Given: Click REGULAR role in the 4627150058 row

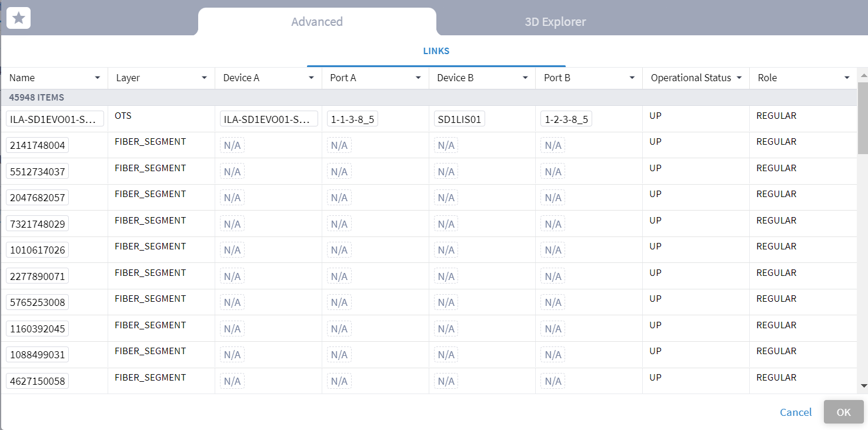Looking at the screenshot, I should tap(776, 378).
